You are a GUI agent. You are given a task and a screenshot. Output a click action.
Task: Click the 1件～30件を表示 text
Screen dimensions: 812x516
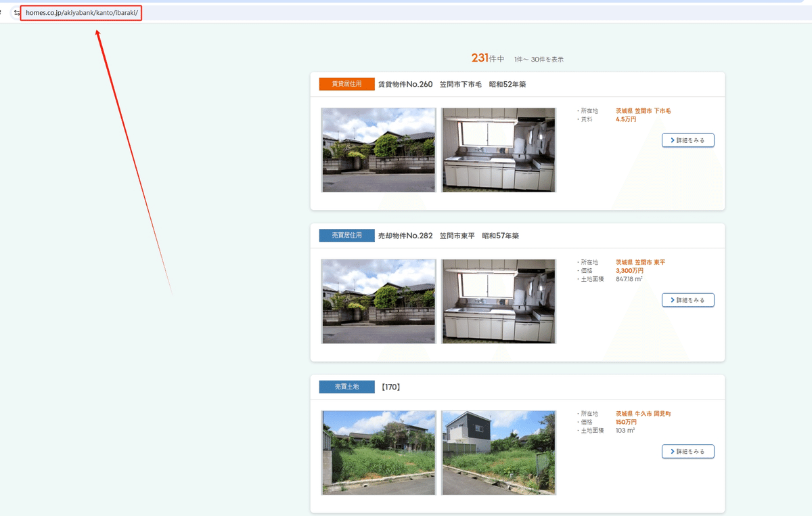point(539,60)
